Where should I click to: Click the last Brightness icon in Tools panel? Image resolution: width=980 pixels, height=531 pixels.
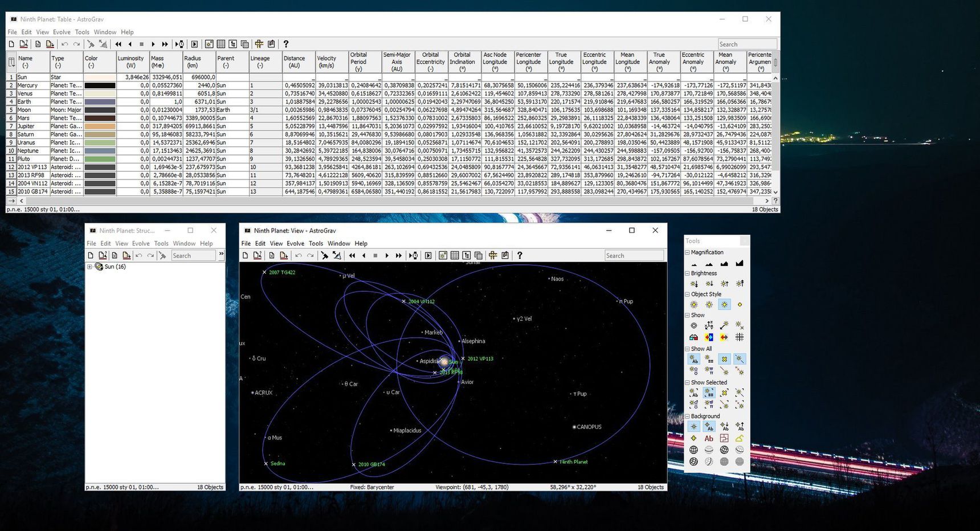tap(740, 284)
